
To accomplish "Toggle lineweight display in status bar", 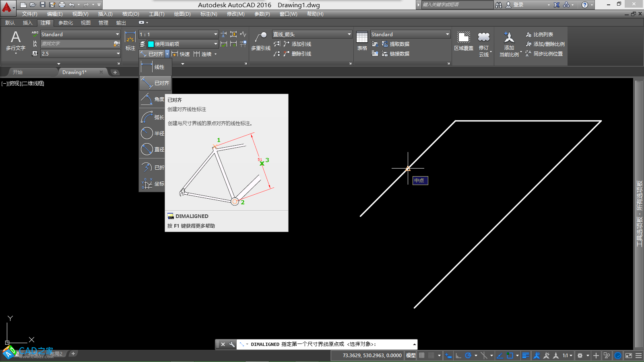I will (x=525, y=356).
